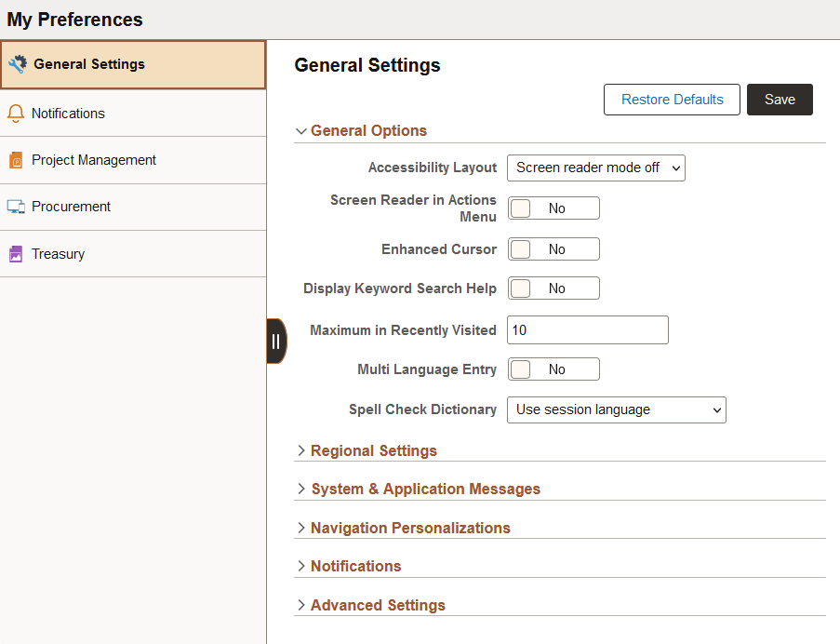Screen dimensions: 840x644
Task: Click the Notifications bell icon
Action: pyautogui.click(x=15, y=114)
